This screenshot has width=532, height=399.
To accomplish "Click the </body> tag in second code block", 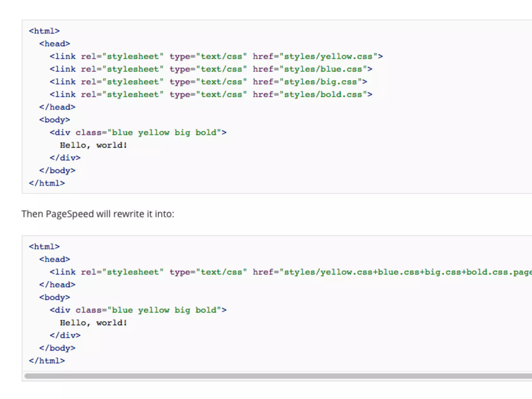I will pos(57,348).
